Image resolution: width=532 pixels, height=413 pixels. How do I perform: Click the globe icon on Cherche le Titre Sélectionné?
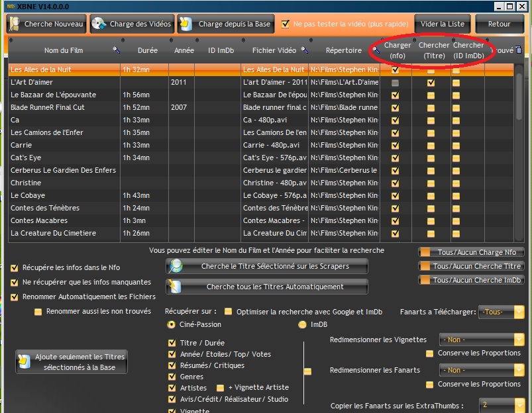[176, 266]
